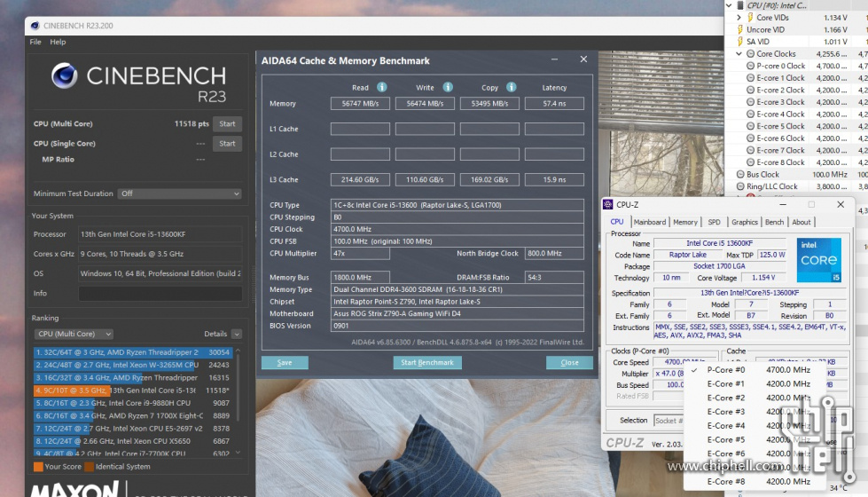Click the Info input field in Cinebench
The width and height of the screenshot is (868, 497).
[160, 293]
